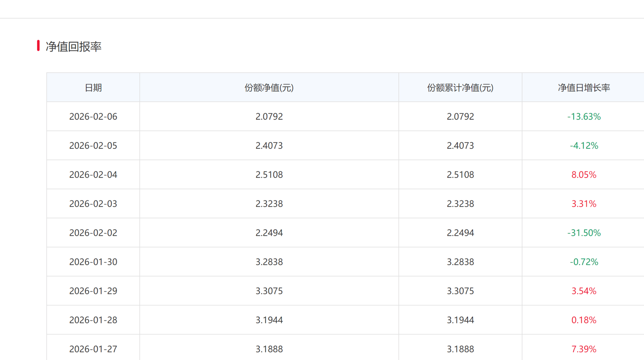Click the -0.72% growth rate value
The width and height of the screenshot is (644, 360).
point(584,262)
